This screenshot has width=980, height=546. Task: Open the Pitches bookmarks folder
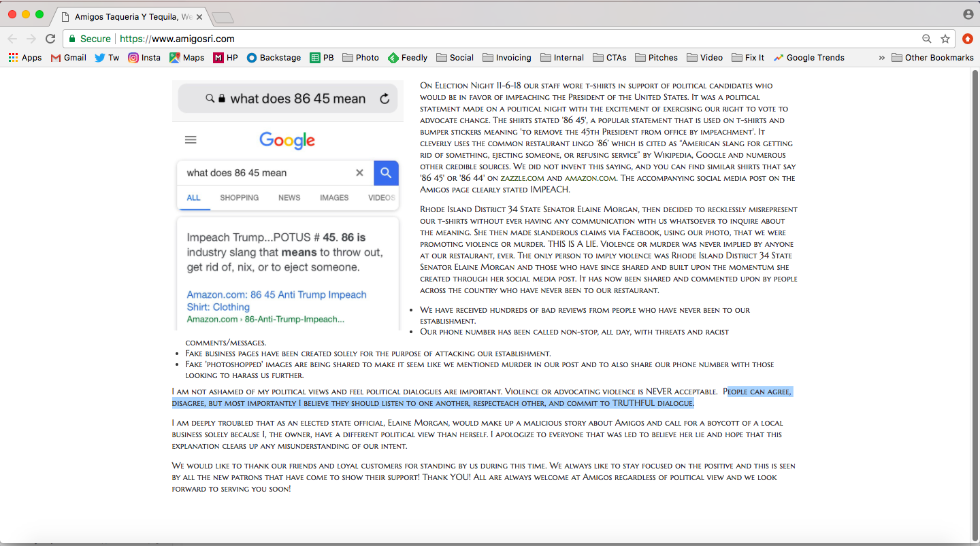tap(657, 58)
